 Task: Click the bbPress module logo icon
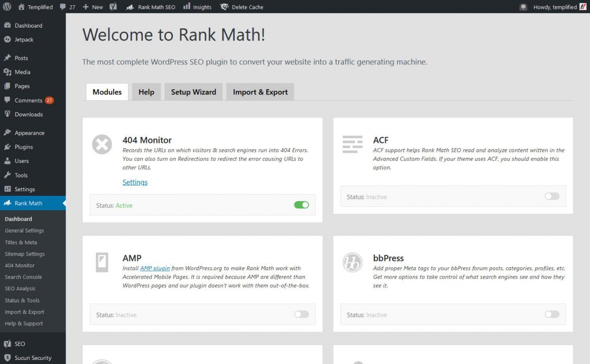(x=352, y=263)
